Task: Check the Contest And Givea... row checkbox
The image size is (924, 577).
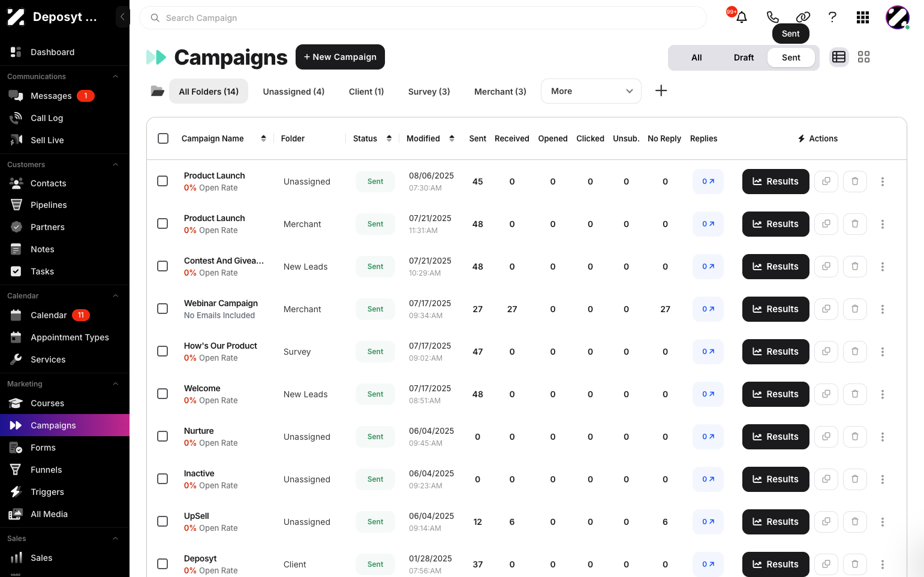Action: pyautogui.click(x=162, y=266)
